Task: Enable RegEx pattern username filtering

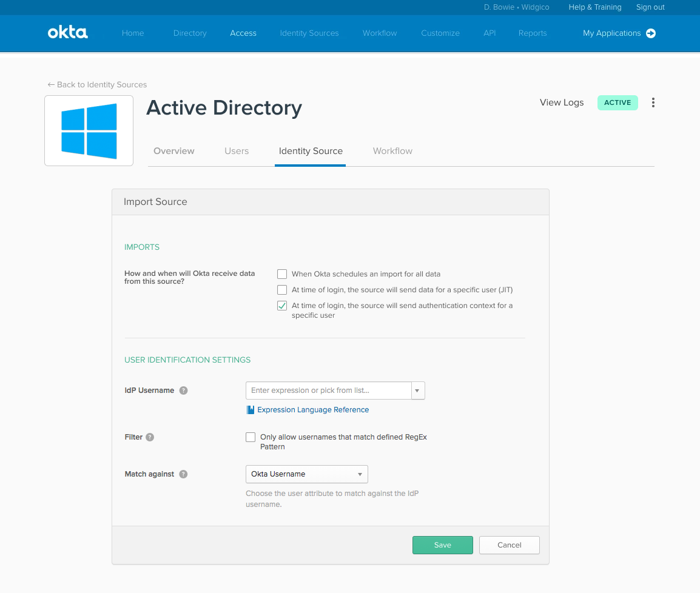Action: [x=251, y=437]
